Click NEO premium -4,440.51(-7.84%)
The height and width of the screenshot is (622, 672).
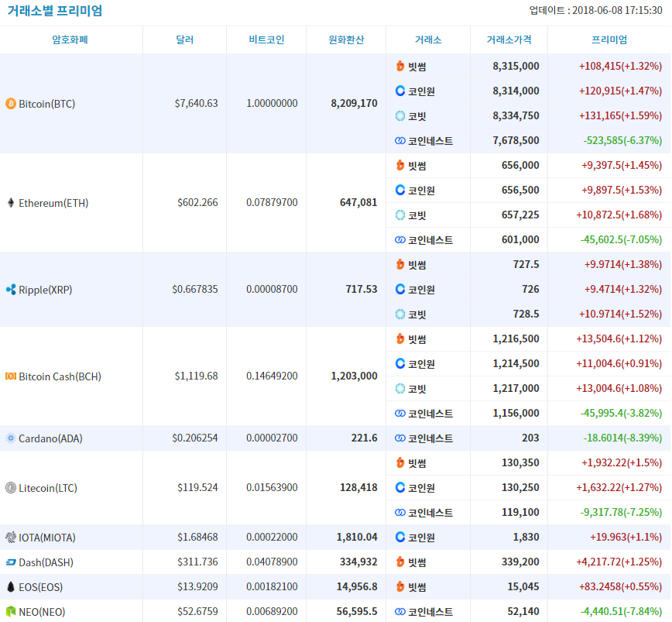tap(621, 612)
